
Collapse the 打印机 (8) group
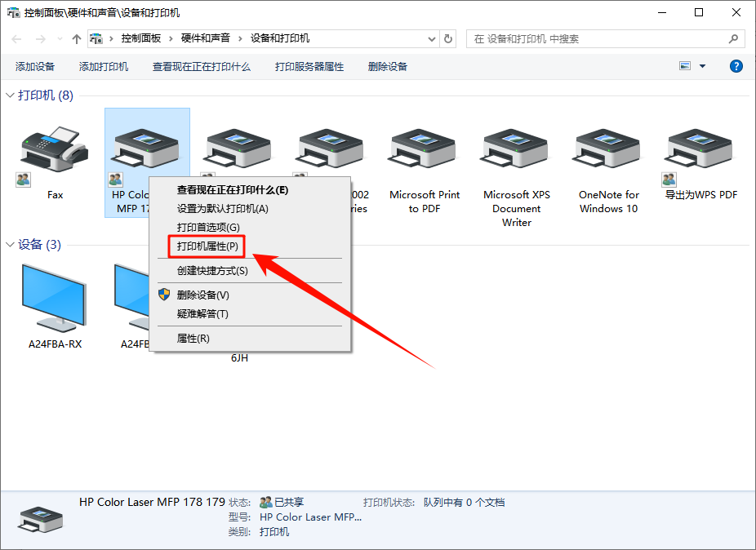tap(11, 95)
